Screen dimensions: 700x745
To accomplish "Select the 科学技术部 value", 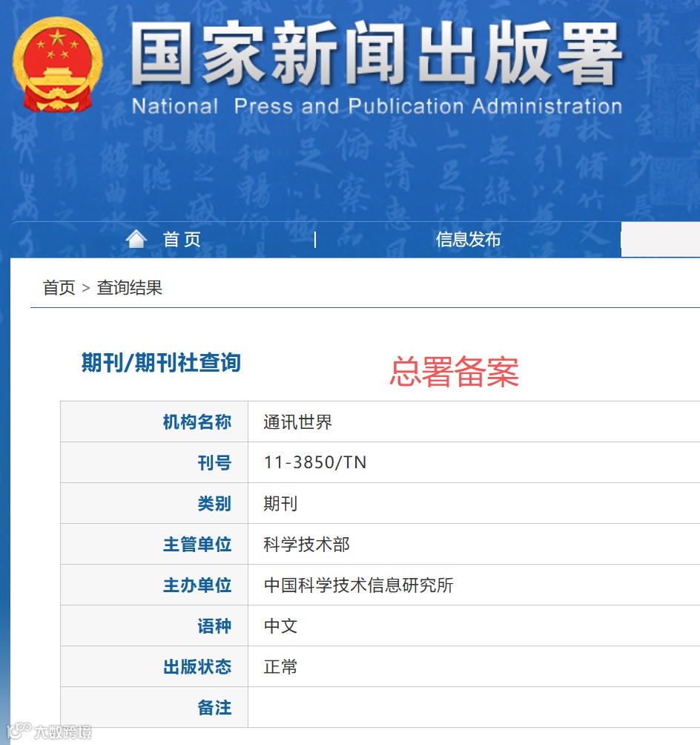I will point(307,545).
